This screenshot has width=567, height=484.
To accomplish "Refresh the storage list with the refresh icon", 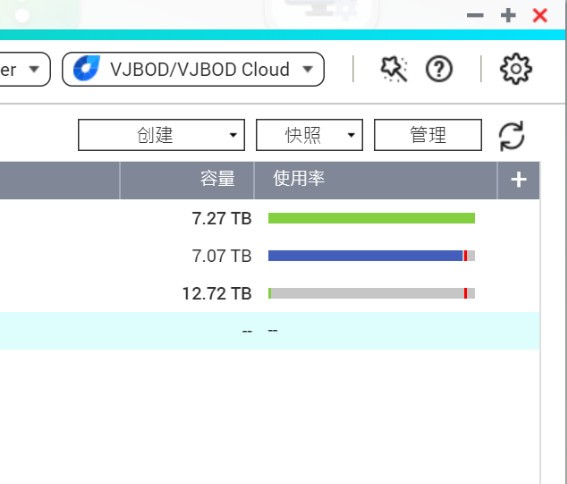I will click(x=511, y=136).
